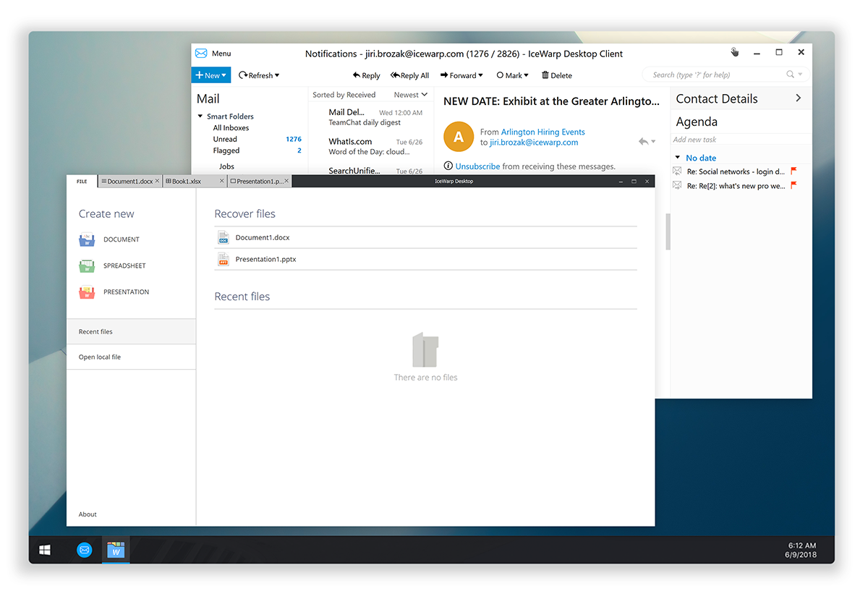Click the jiri.brozak@icewarp.com recipient link
Viewport: 868px width, 599px height.
coord(534,143)
